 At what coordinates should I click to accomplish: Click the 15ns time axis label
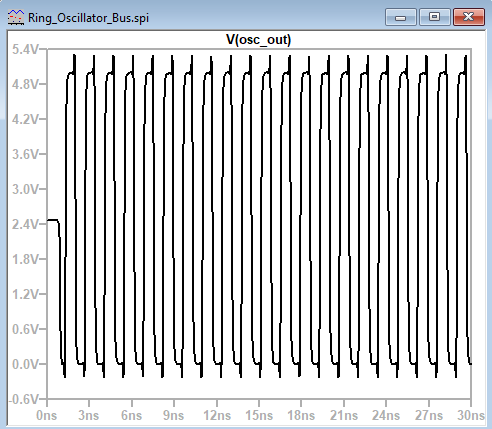coord(259,415)
